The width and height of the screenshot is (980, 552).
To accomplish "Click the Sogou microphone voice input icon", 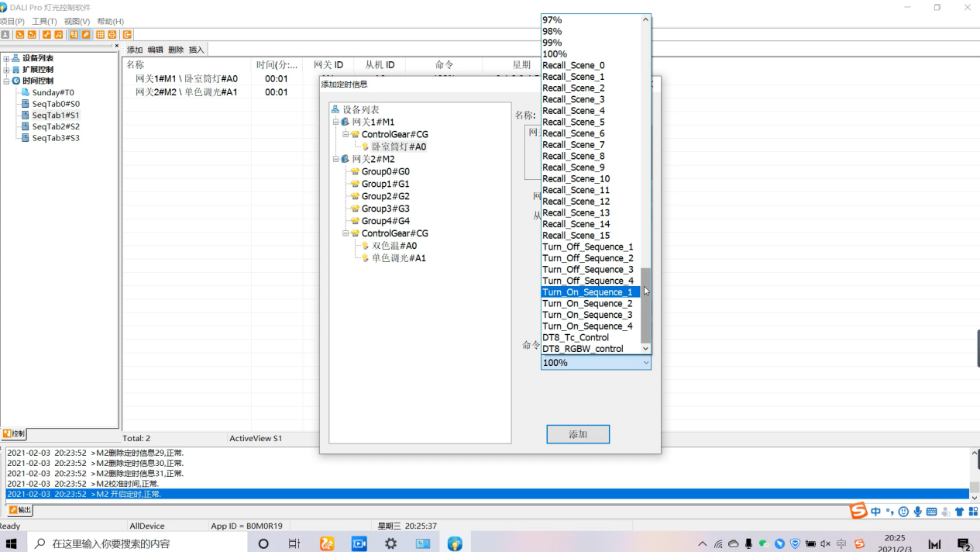I will [x=917, y=512].
